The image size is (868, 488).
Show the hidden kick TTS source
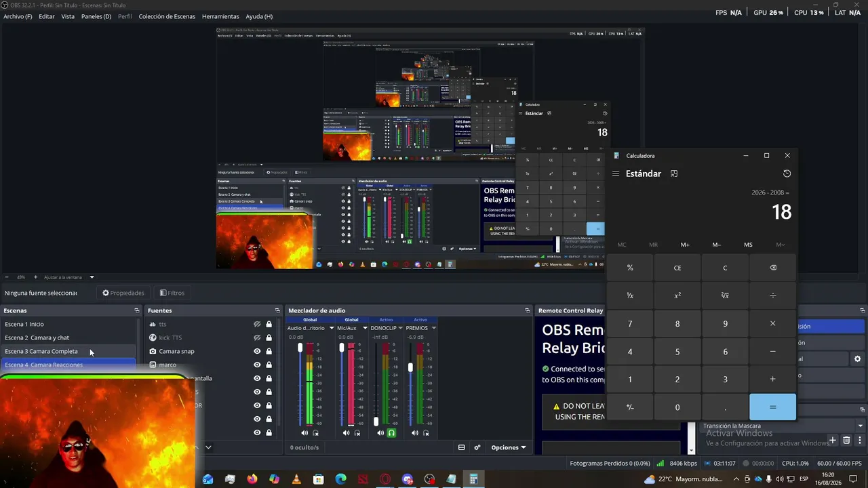coord(257,338)
